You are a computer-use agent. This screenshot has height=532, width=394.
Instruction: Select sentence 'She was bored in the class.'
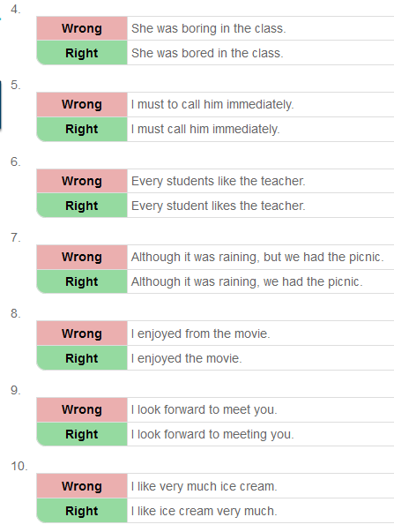pos(207,53)
